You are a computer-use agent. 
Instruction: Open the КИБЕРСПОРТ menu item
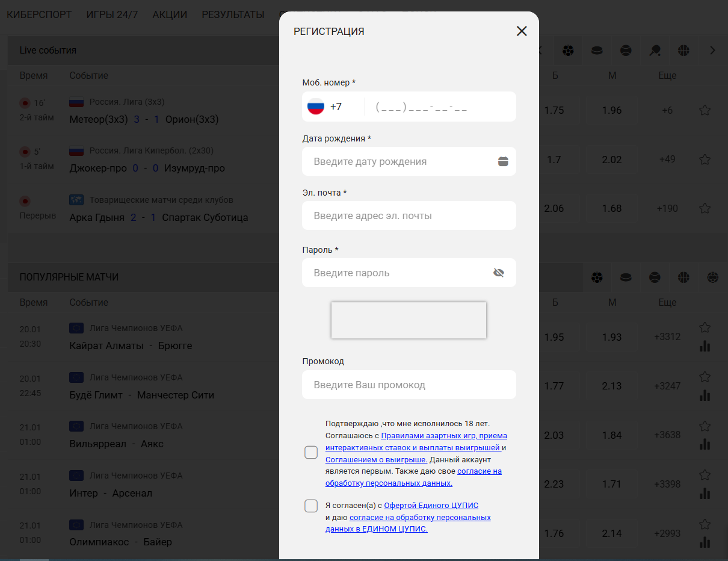point(39,14)
